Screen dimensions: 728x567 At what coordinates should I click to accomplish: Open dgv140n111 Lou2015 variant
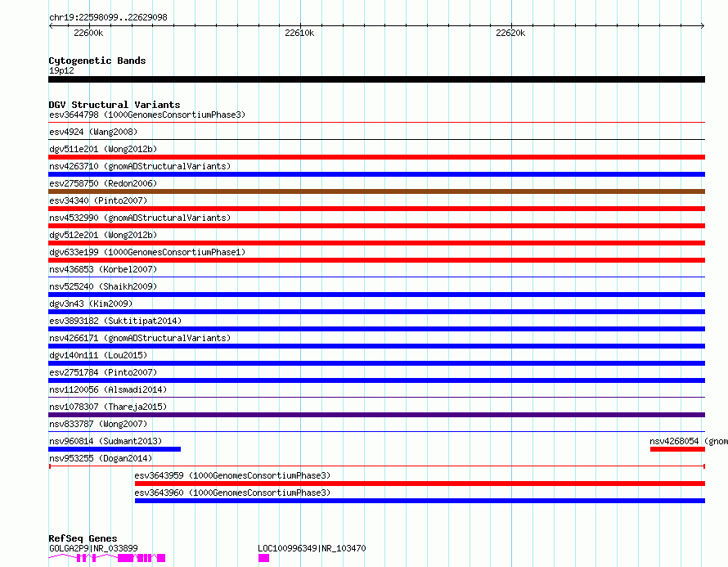point(98,355)
